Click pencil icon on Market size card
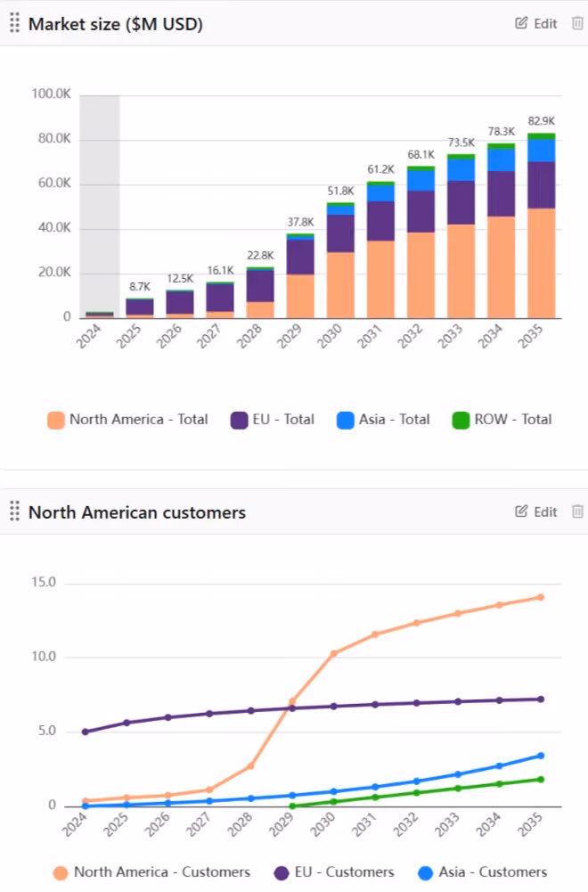 [x=521, y=23]
